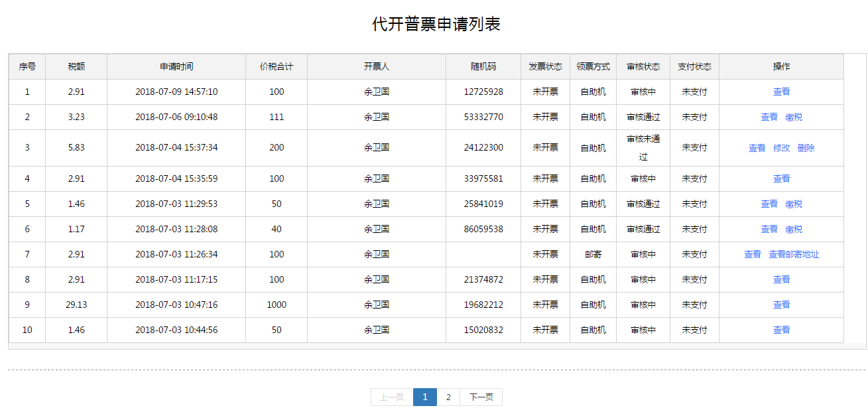
Task: Click 邮寄 pickup method in row 7
Action: pos(593,254)
